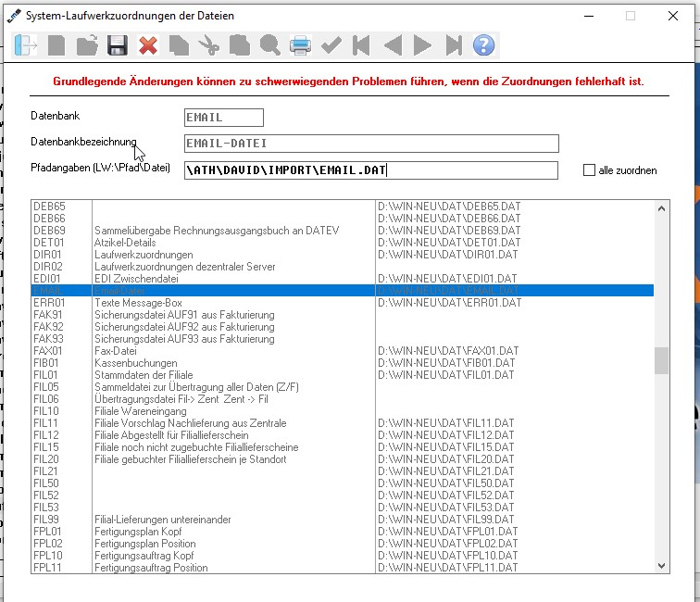Delete entry with red X icon
700x602 pixels.
148,45
